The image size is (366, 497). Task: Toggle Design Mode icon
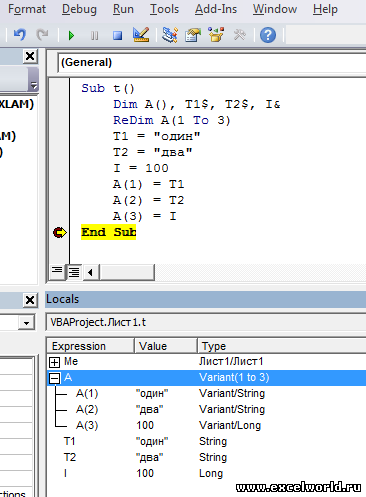(x=141, y=35)
